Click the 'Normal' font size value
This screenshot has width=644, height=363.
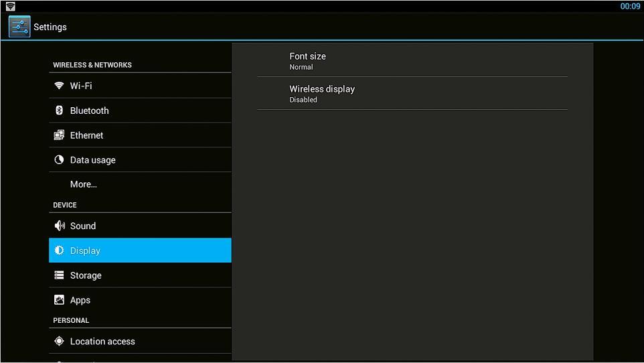pyautogui.click(x=301, y=67)
